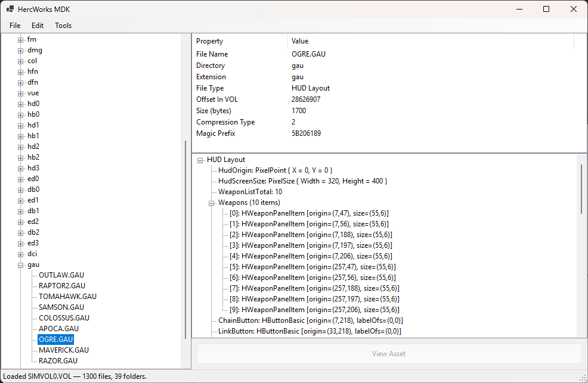This screenshot has height=383, width=588.
Task: Click the Value column header
Action: pos(431,41)
